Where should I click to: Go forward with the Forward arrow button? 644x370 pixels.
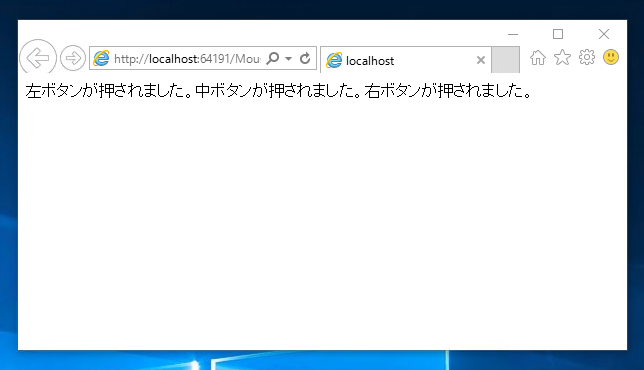pos(73,58)
